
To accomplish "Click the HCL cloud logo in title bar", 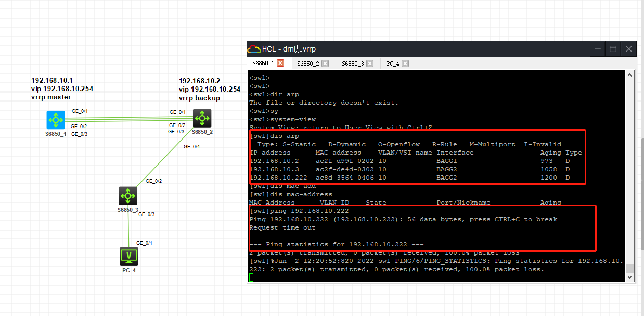I will (x=254, y=49).
